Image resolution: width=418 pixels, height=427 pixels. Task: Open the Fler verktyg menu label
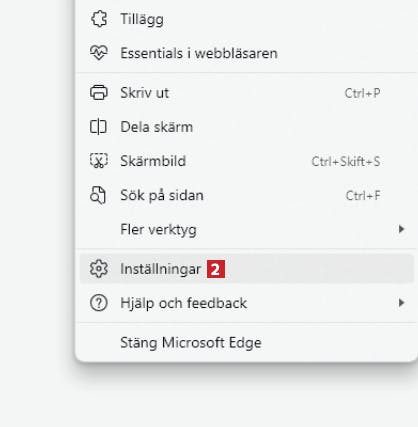158,230
